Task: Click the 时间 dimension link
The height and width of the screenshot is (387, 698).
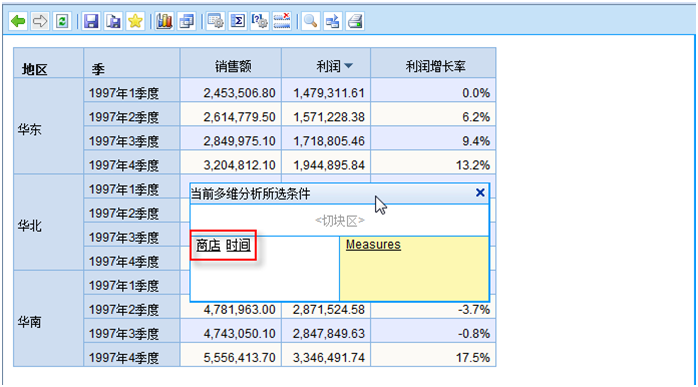Action: [238, 245]
